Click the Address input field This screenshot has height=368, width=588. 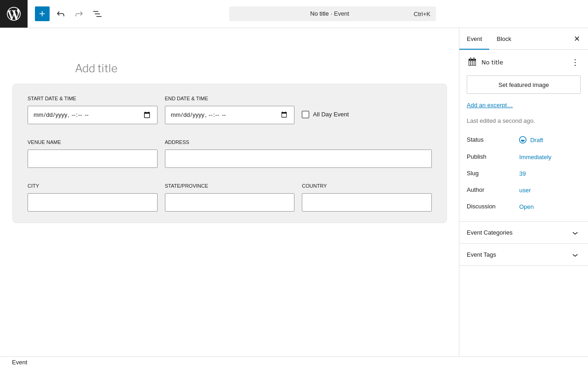tap(298, 159)
